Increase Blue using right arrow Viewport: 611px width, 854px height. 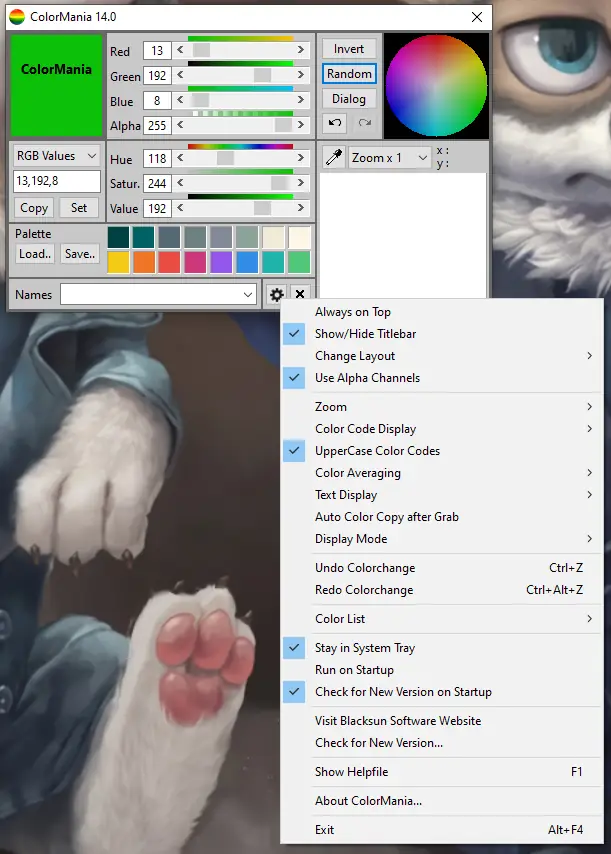point(301,100)
